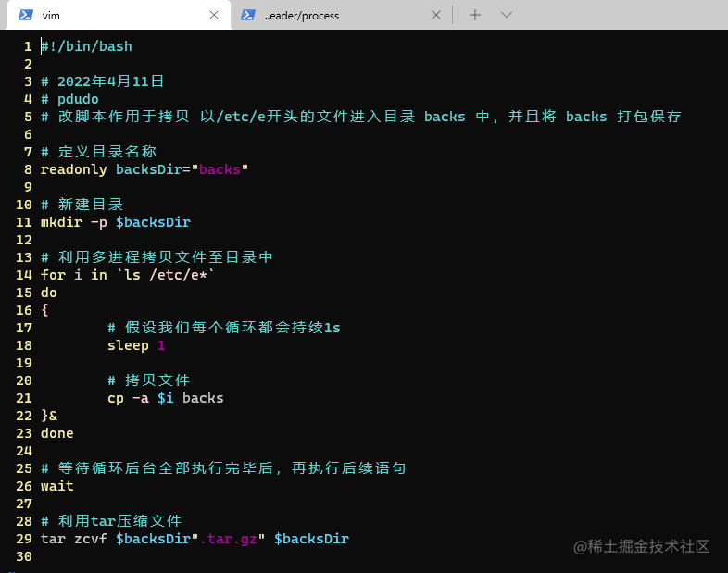
Task: Click 'sleep' on line 18
Action: pyautogui.click(x=128, y=345)
